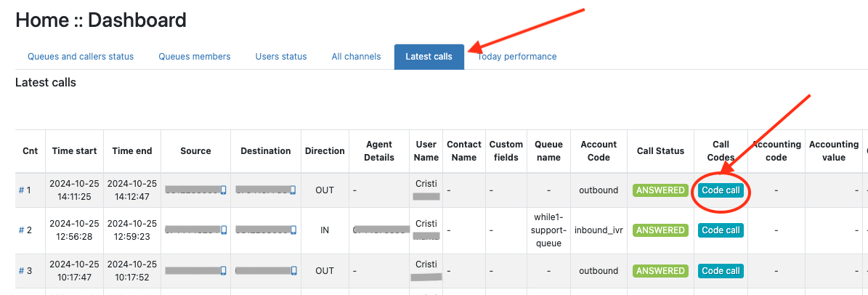Open call details link # 1
This screenshot has width=868, height=295.
coord(25,190)
